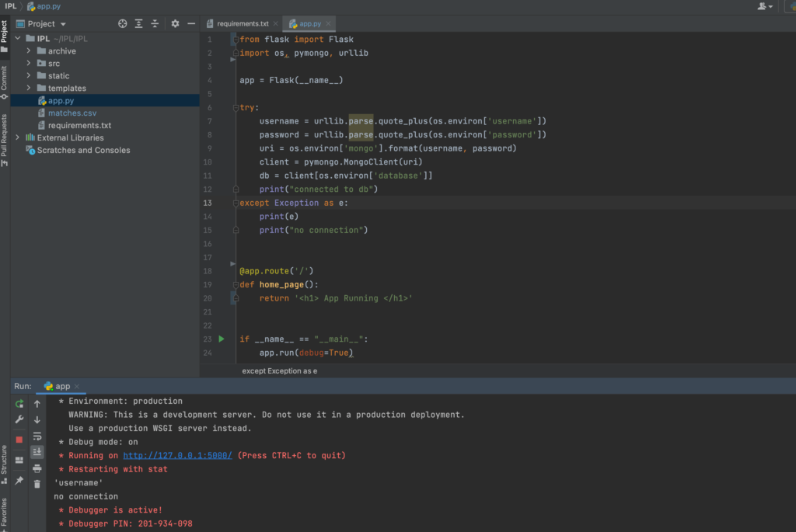This screenshot has height=532, width=796.
Task: Expand the archive folder
Action: tap(30, 51)
